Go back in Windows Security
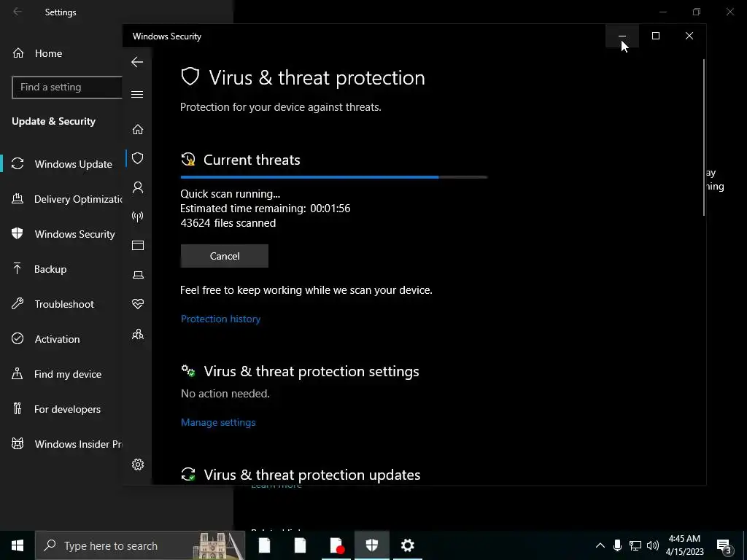The height and width of the screenshot is (560, 747). [x=137, y=62]
